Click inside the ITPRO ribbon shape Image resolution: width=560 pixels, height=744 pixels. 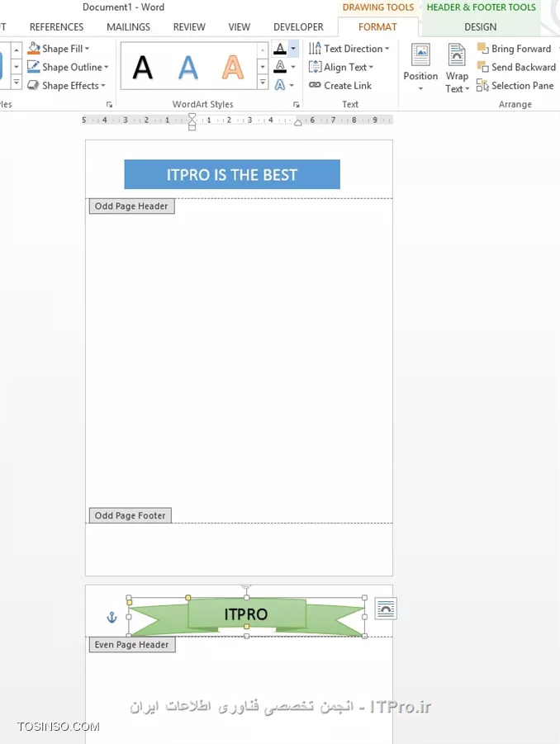coord(246,614)
